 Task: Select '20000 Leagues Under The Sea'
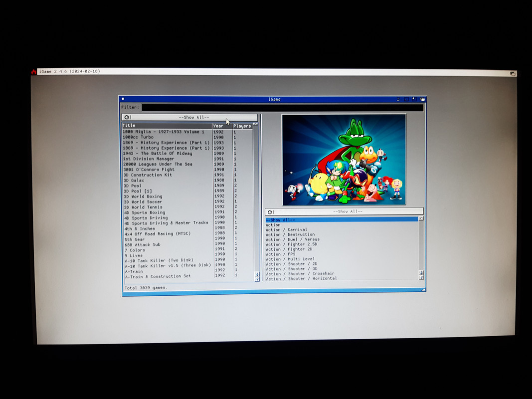point(158,164)
